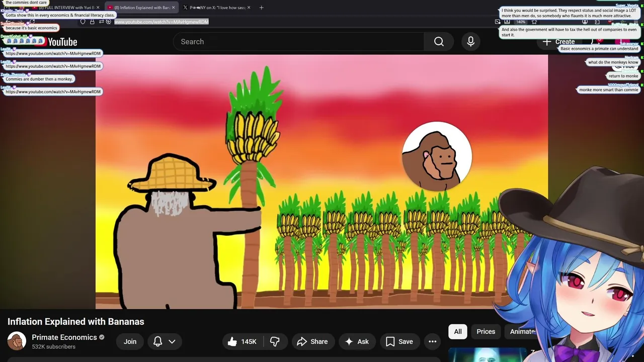Save the video with Save button
644x362 pixels.
tap(399, 341)
